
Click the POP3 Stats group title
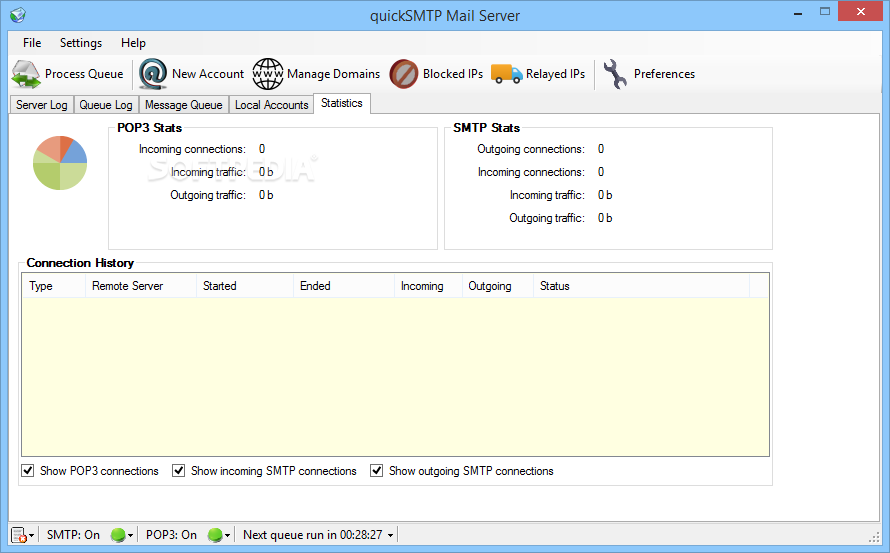click(x=149, y=128)
